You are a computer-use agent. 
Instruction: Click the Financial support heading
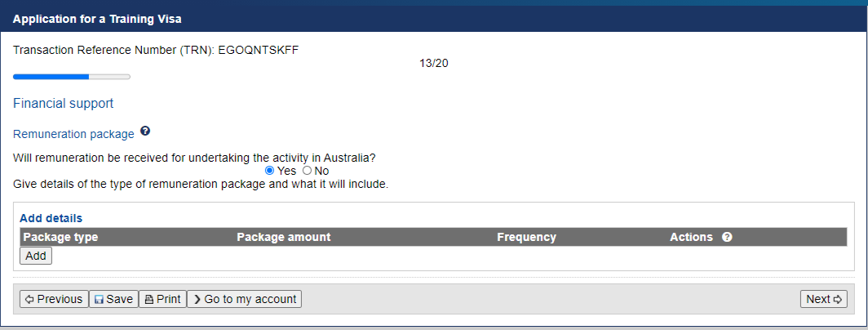63,103
